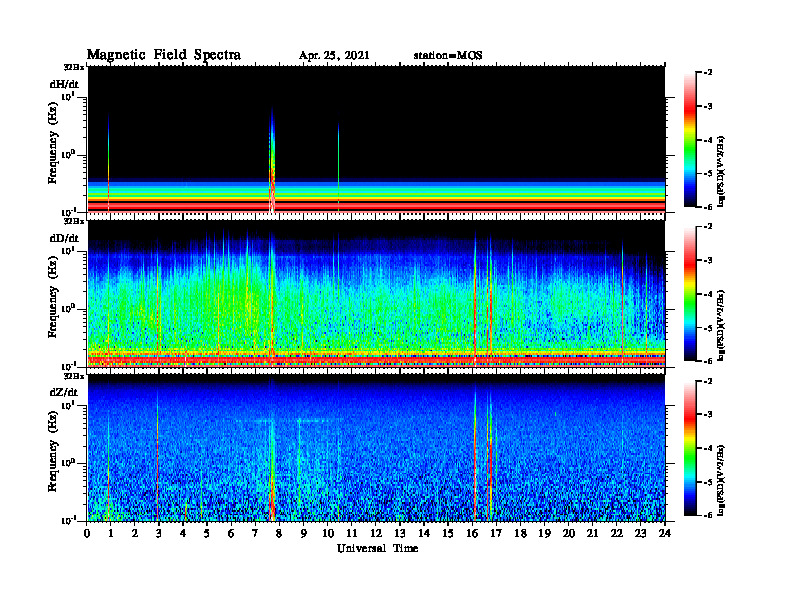Click the '-4' tick on the dD/dt colorbar
The height and width of the screenshot is (612, 792).
[x=708, y=294]
